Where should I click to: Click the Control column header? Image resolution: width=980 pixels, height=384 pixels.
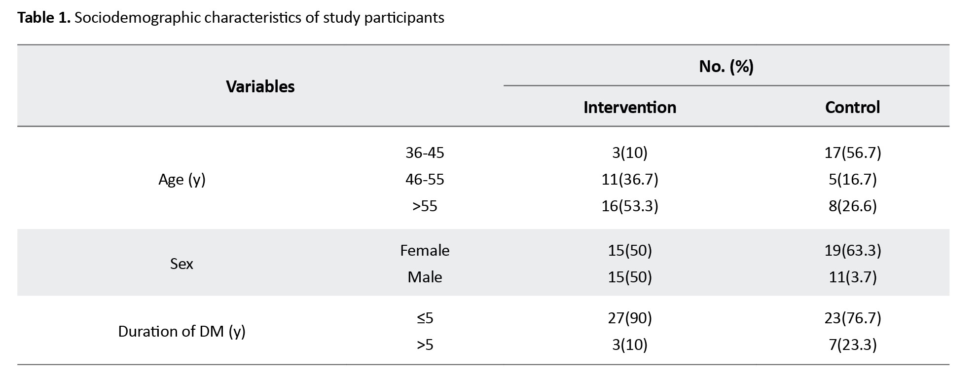coord(852,108)
